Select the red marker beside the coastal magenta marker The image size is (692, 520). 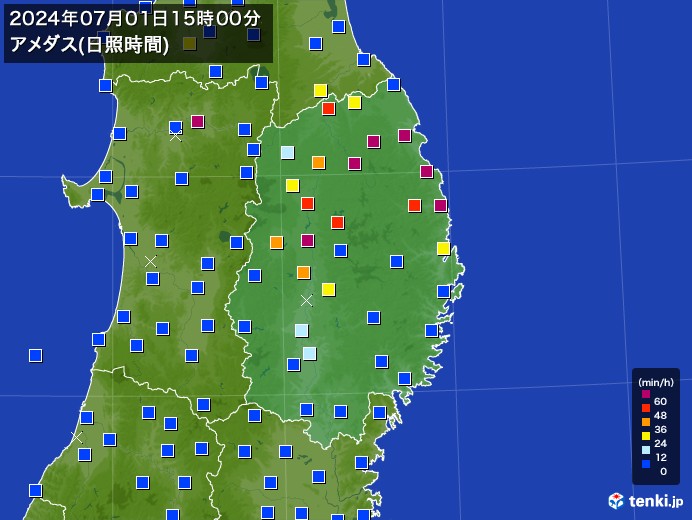[414, 205]
